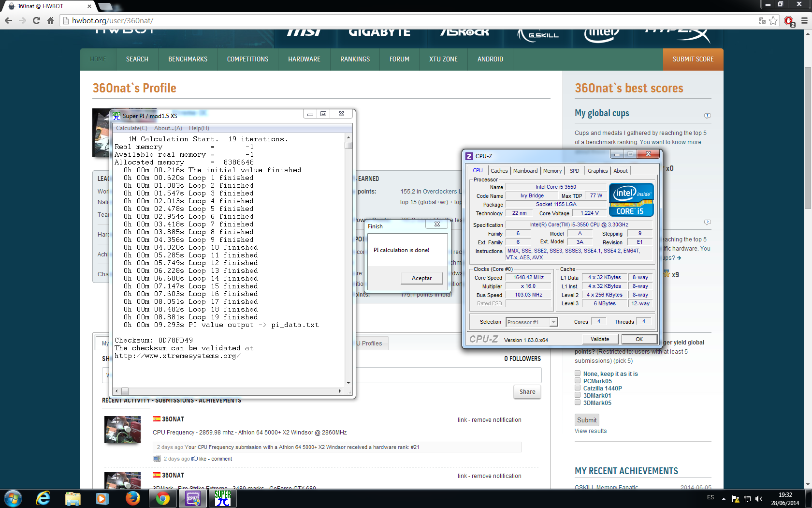Go forward using Chrome forward arrow
Image resolution: width=812 pixels, height=508 pixels.
click(x=22, y=21)
